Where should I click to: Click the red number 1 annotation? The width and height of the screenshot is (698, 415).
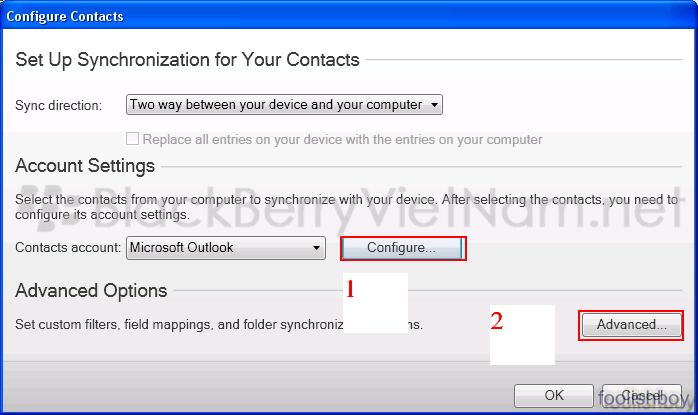(350, 289)
